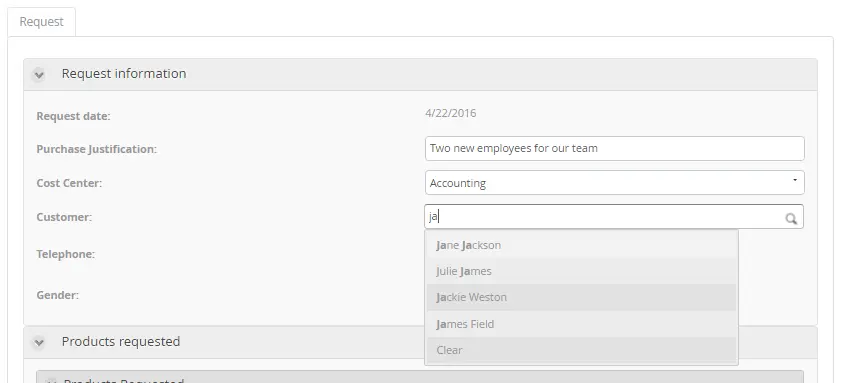Click the Customer field label
Screen dimensions: 841x383
click(64, 217)
